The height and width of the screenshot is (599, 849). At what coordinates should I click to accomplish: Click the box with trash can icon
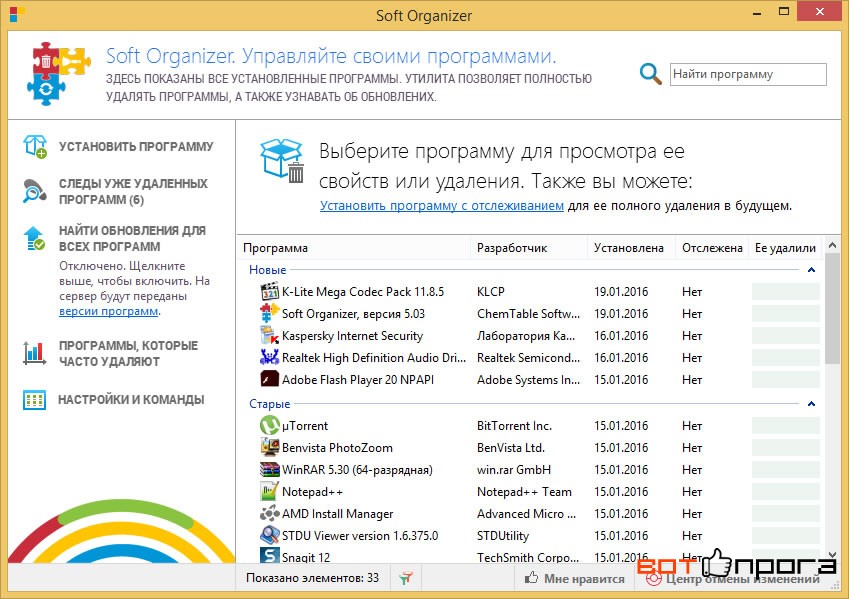coord(282,161)
